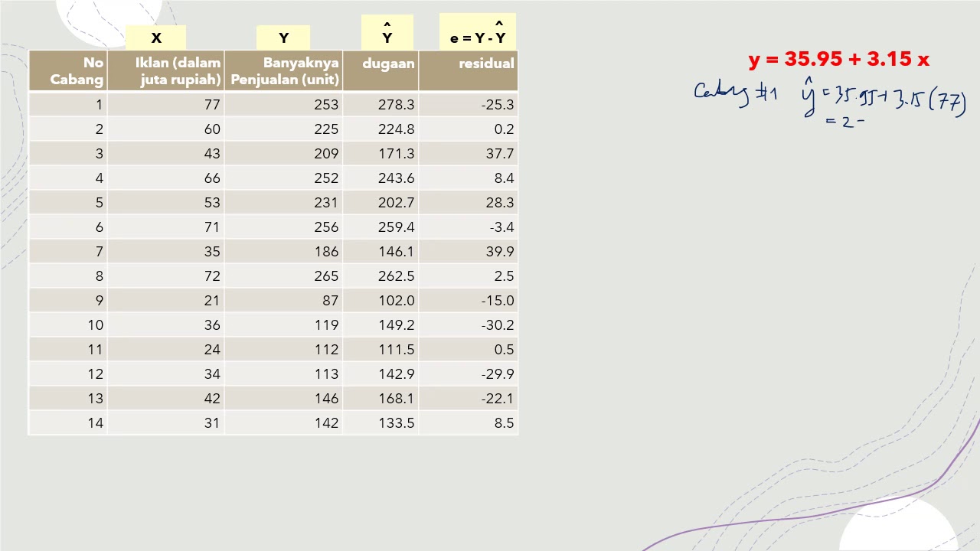Image resolution: width=980 pixels, height=551 pixels.
Task: Click Iklan value 53 for branch 5
Action: [x=212, y=203]
